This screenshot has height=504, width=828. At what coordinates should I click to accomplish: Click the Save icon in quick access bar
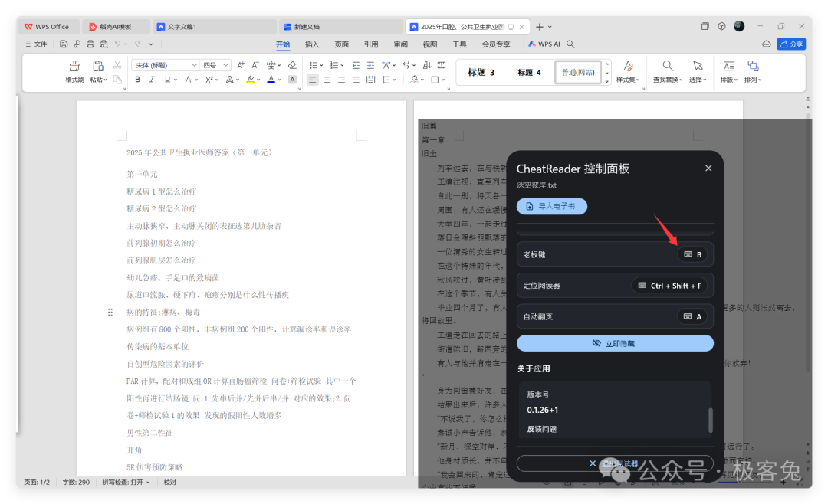(64, 44)
